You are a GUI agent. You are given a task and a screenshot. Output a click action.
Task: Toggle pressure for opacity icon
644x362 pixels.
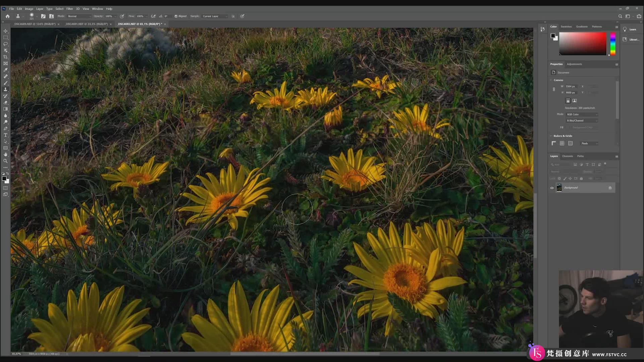(122, 16)
